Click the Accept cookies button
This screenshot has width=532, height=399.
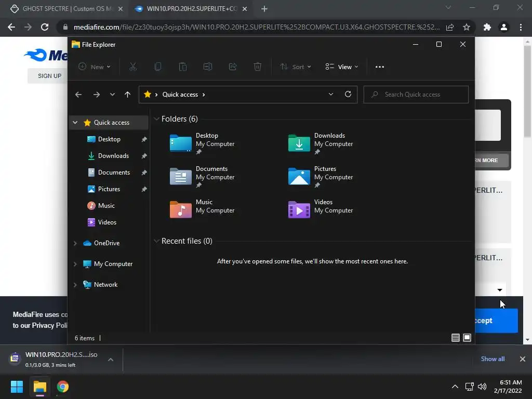click(x=496, y=321)
